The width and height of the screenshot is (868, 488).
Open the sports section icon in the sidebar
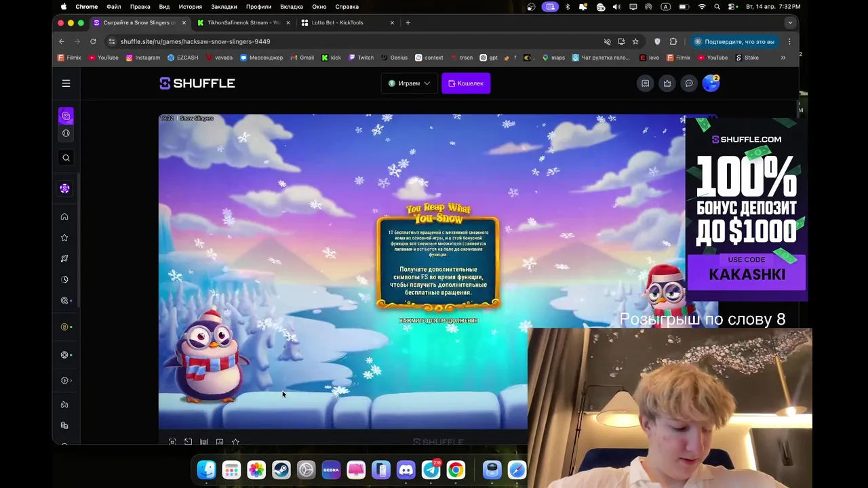(66, 134)
